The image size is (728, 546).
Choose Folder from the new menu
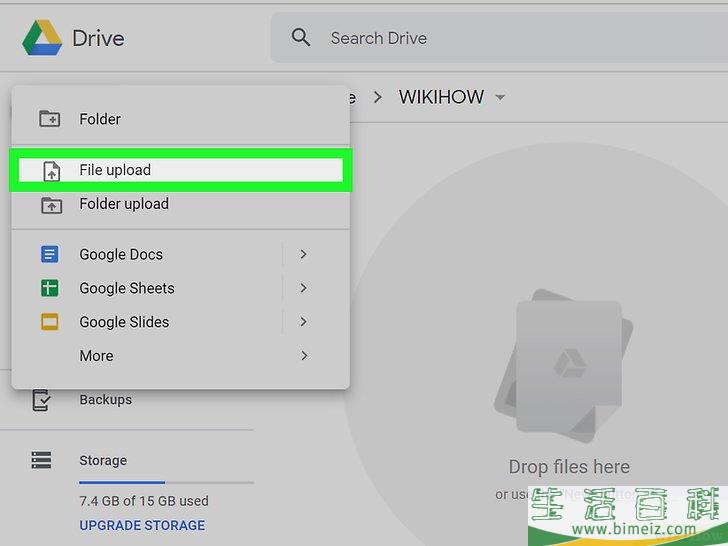(x=181, y=119)
